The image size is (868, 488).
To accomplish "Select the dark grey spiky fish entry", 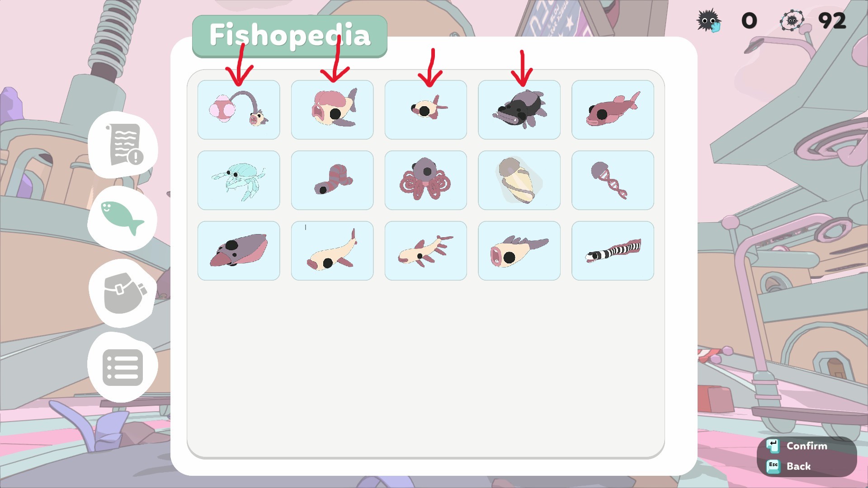I will pyautogui.click(x=519, y=110).
